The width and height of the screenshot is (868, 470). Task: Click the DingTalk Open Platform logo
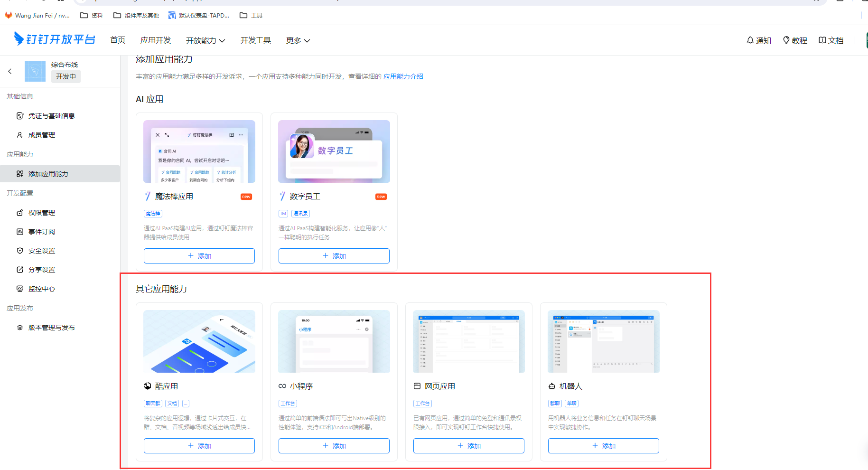coord(55,39)
